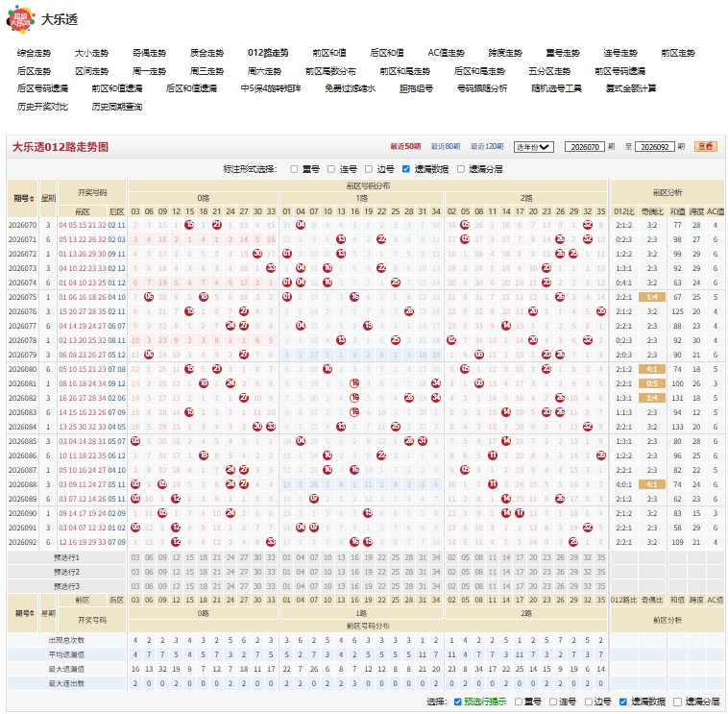The image size is (728, 714).
Task: Open 胆拖组号 tool link
Action: pyautogui.click(x=416, y=88)
